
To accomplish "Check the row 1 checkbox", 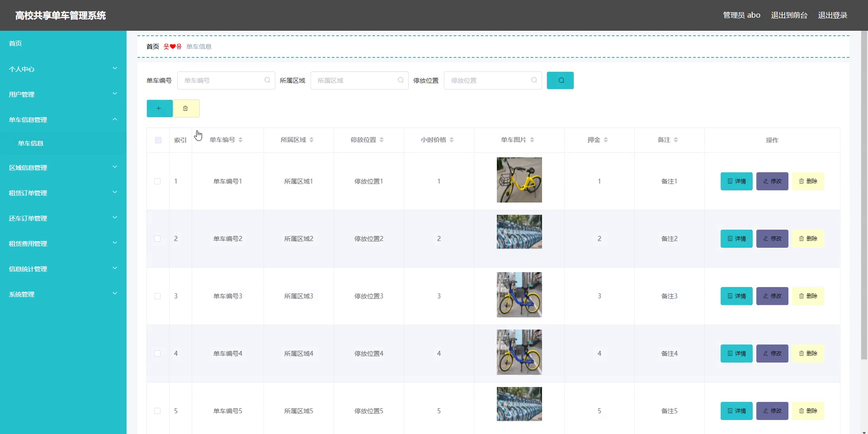I will coord(157,181).
